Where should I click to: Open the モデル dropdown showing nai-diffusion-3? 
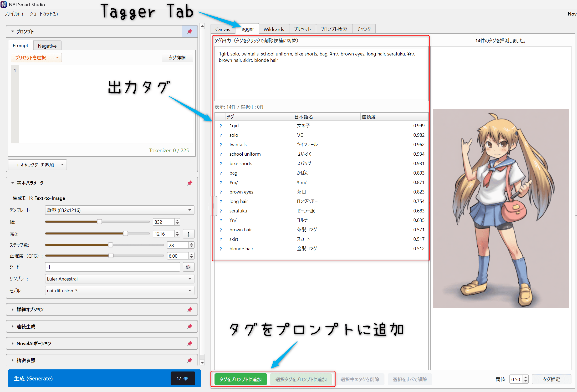[x=119, y=291]
